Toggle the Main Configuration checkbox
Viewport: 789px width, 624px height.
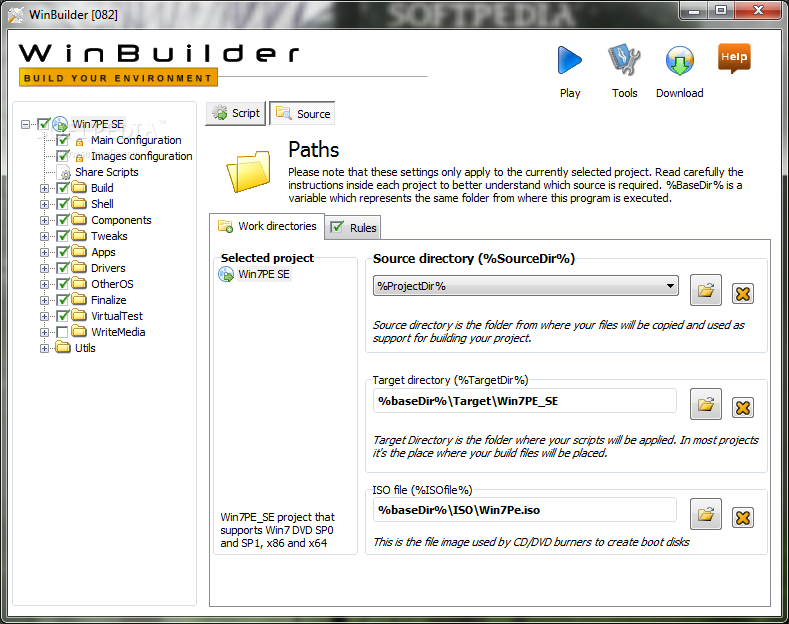[x=62, y=140]
